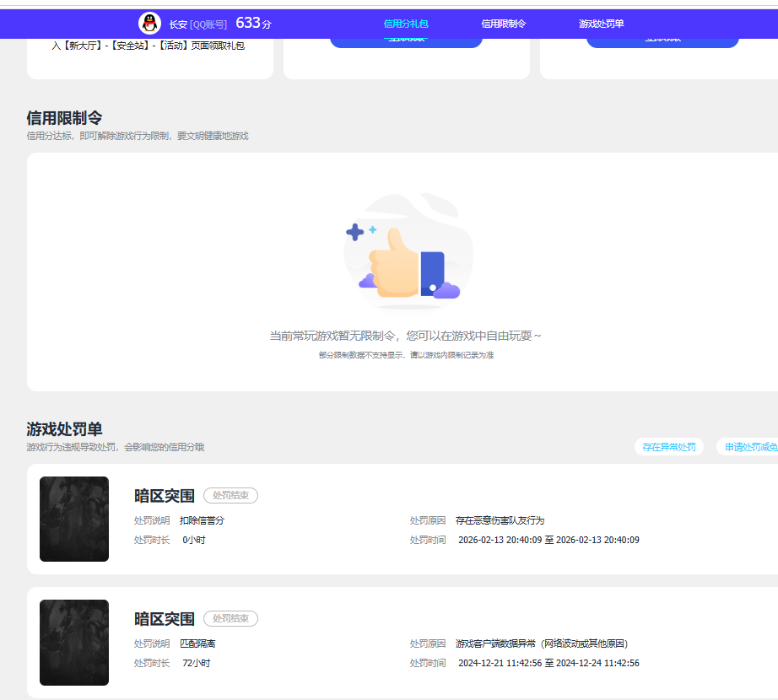Switch to 信用限制令 tab
778x700 pixels.
503,24
